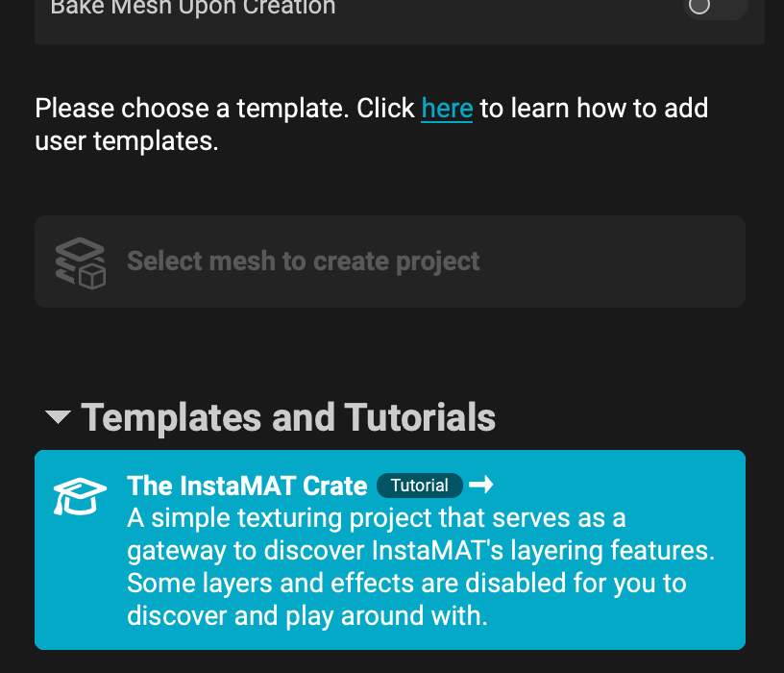Toggle the Bake Mesh Upon Creation switch

(x=714, y=7)
